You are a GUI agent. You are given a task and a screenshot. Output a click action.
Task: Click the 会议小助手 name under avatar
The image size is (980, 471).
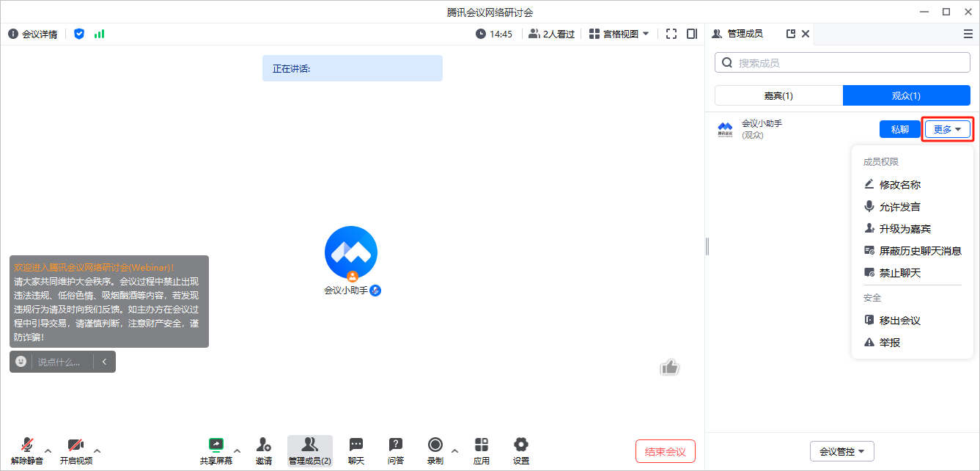[346, 291]
